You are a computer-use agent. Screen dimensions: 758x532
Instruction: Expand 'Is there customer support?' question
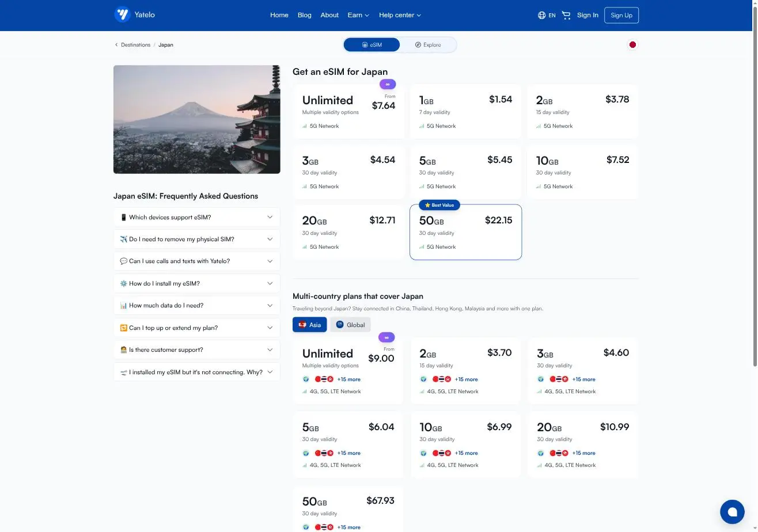point(196,350)
